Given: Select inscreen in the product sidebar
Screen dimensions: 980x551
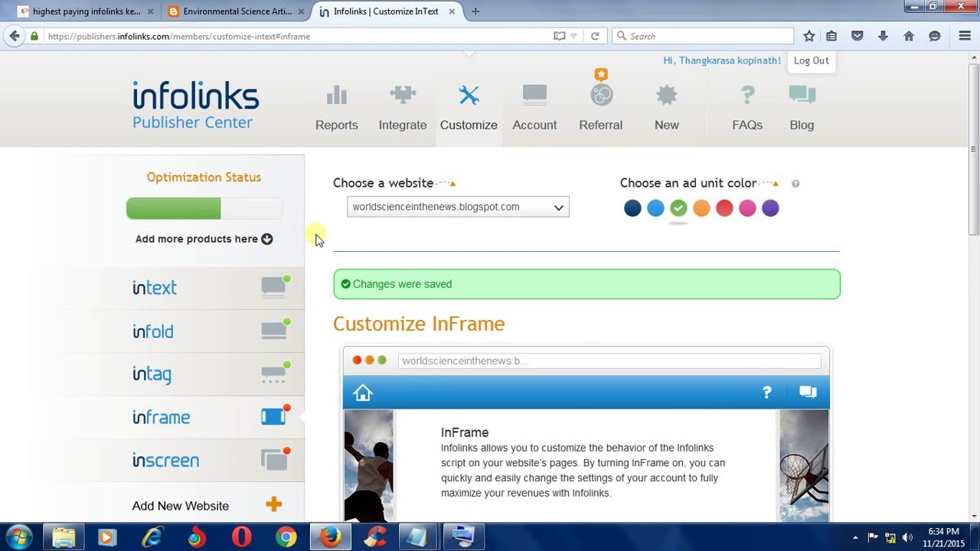Looking at the screenshot, I should click(x=165, y=460).
